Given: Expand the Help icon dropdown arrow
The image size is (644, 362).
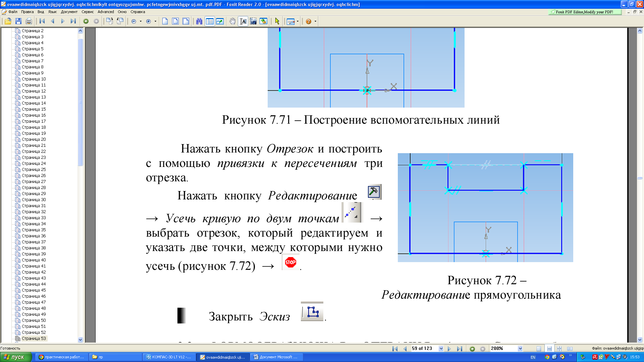Looking at the screenshot, I should [315, 21].
